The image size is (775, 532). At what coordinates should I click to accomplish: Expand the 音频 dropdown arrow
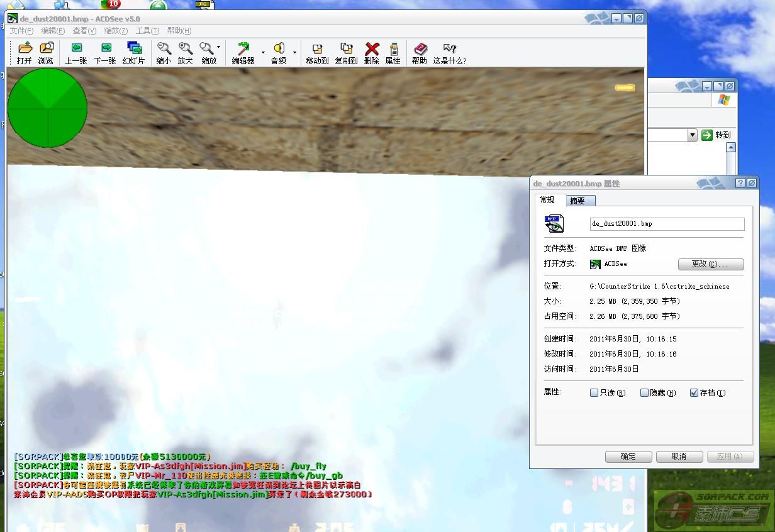click(294, 53)
